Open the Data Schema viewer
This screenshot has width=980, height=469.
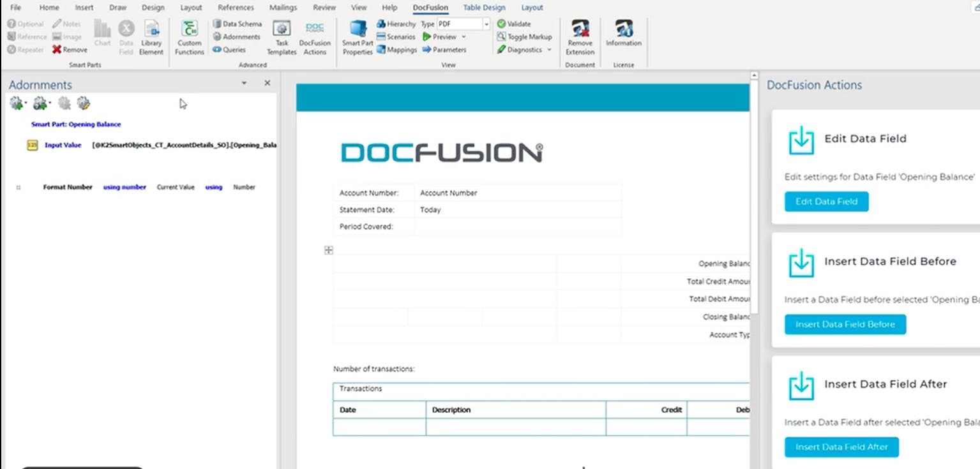tap(240, 23)
